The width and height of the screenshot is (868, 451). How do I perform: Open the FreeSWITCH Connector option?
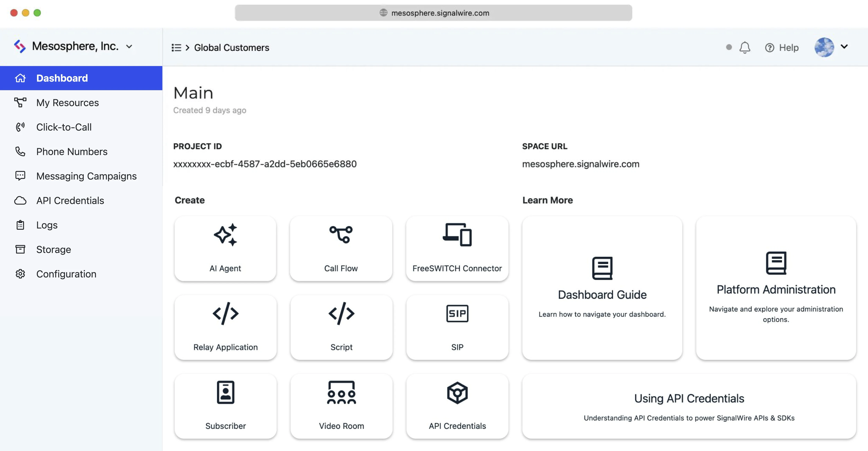pyautogui.click(x=457, y=249)
